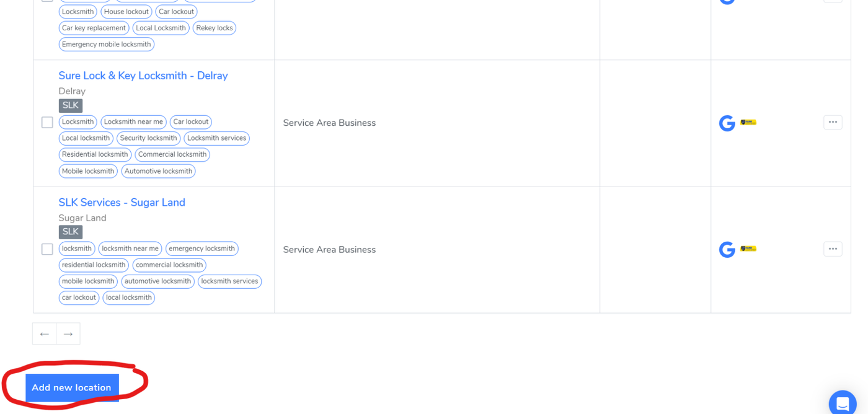Select the 'Security locksmith' keyword tag
Screen dimensions: 868x414
coord(148,138)
